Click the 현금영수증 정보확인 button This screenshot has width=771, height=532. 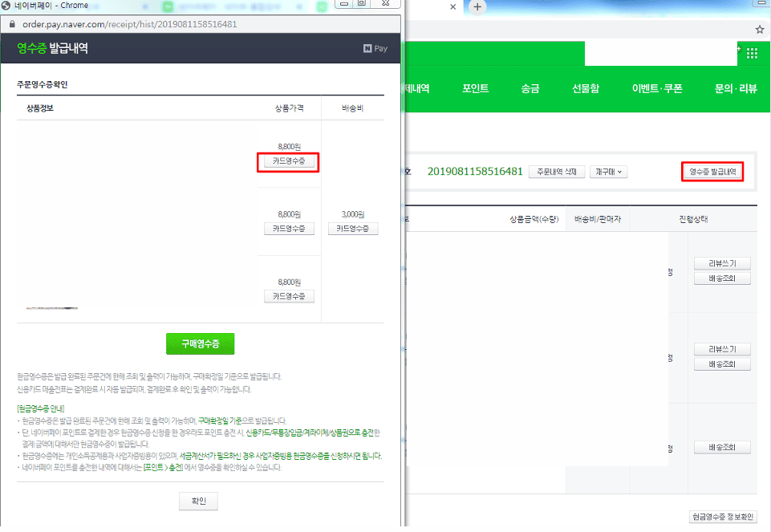(723, 517)
